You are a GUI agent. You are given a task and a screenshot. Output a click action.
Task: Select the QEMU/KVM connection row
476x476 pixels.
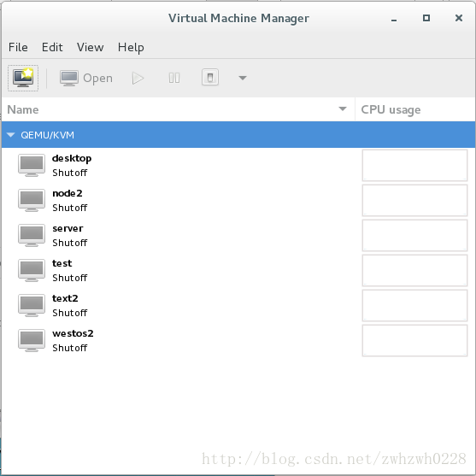coord(238,135)
